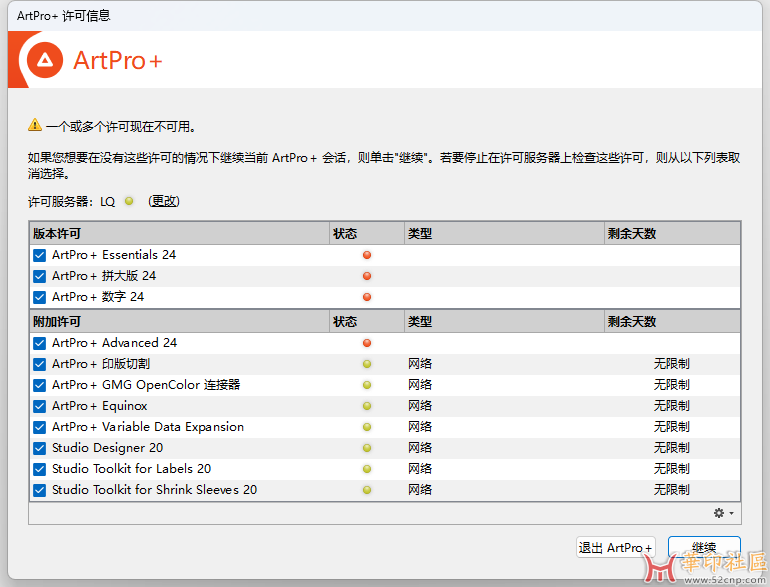
Task: Click 状态 header in add-on license table
Action: [x=367, y=322]
